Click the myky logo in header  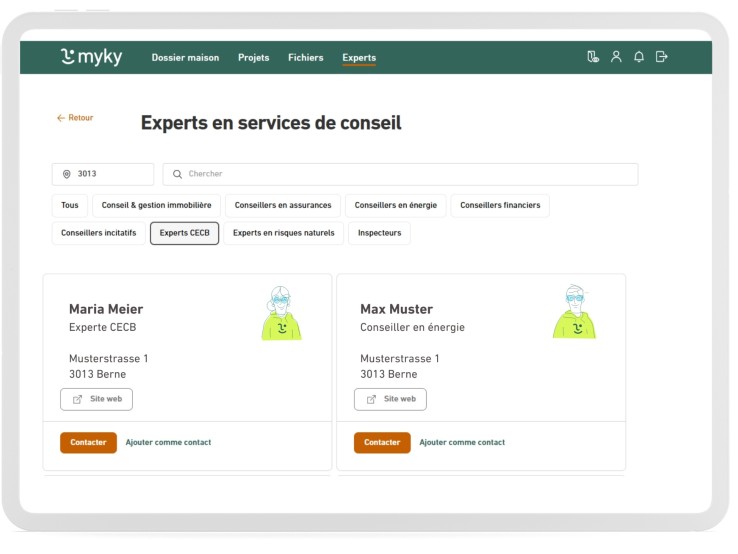point(91,57)
